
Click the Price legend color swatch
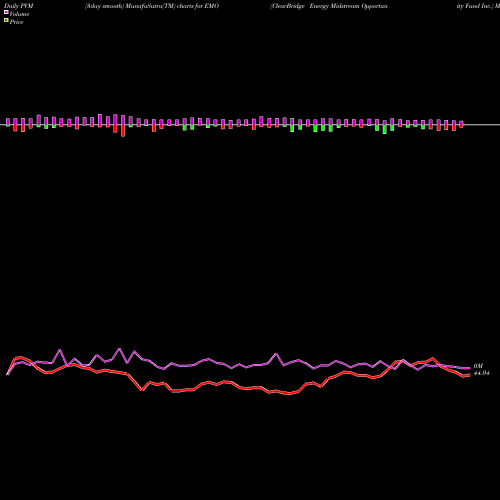(x=6, y=20)
